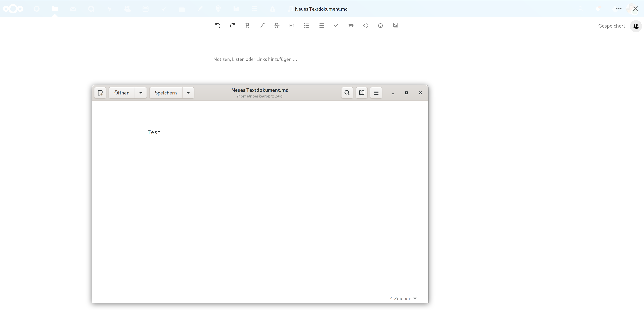
Task: Close the Nextcloud document viewer
Action: [635, 9]
